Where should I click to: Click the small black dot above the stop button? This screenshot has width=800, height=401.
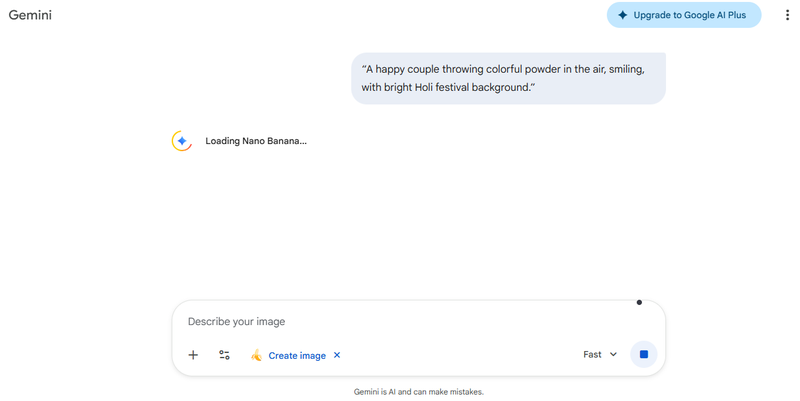coord(639,302)
